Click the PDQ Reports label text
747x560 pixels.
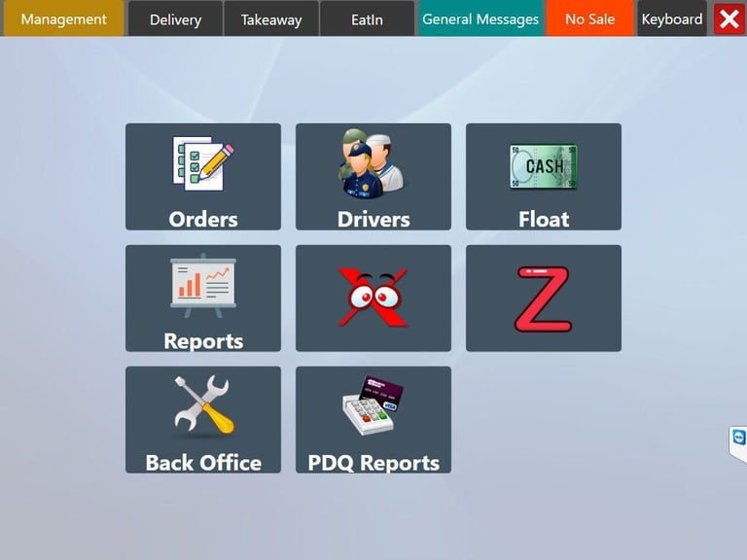(x=373, y=463)
